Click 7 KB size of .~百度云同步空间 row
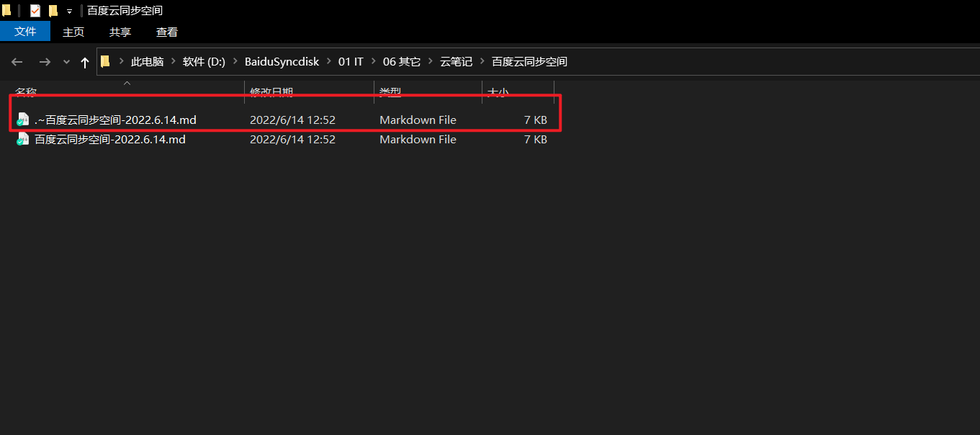 [x=535, y=120]
